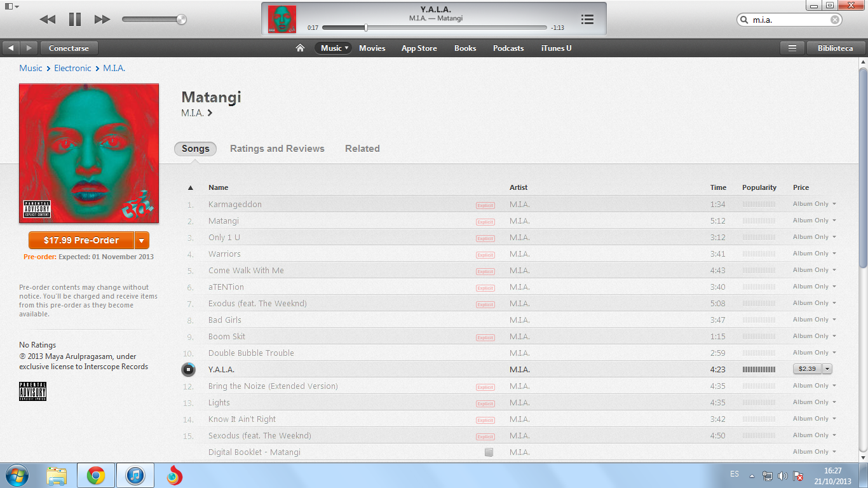
Task: Clear the search field text
Action: pos(835,20)
